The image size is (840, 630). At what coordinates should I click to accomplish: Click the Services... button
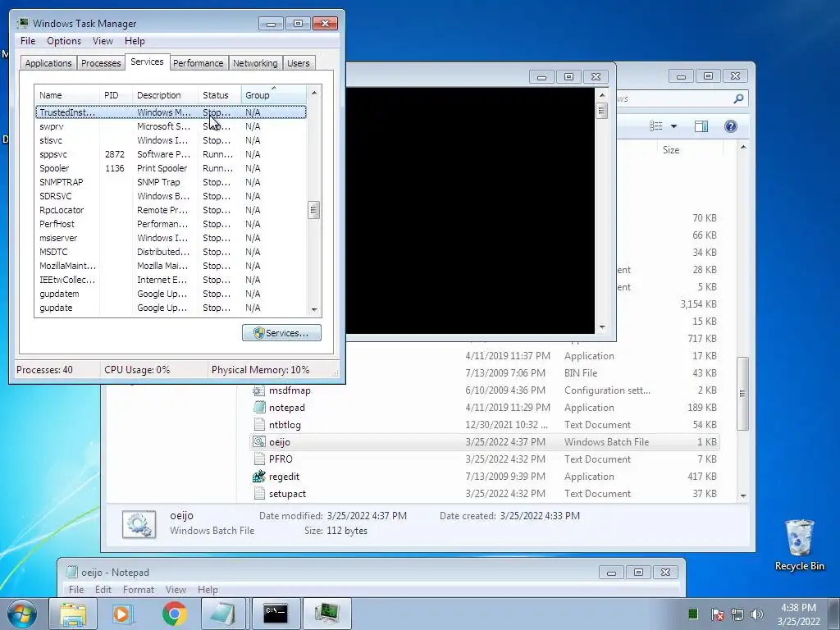coord(282,333)
